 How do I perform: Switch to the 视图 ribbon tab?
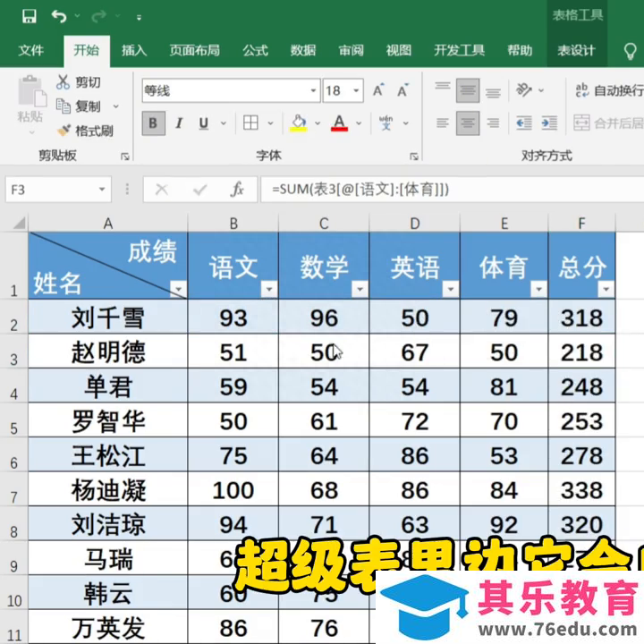tap(399, 50)
